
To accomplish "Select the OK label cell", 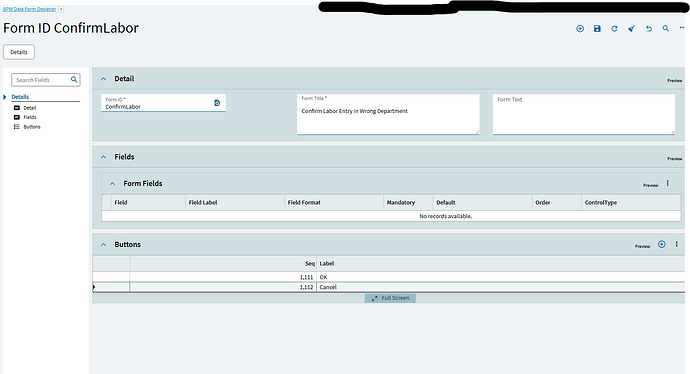I will [501, 277].
